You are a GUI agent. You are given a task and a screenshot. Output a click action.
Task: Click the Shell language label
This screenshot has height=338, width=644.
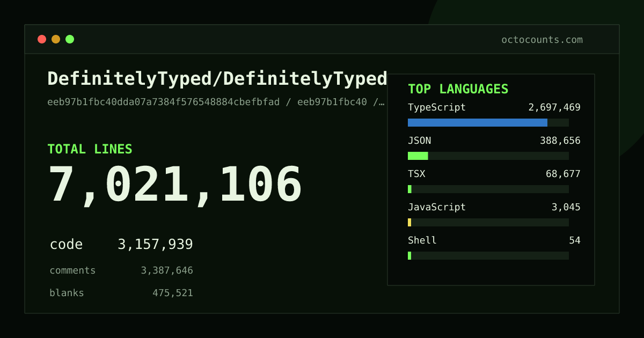coord(422,240)
